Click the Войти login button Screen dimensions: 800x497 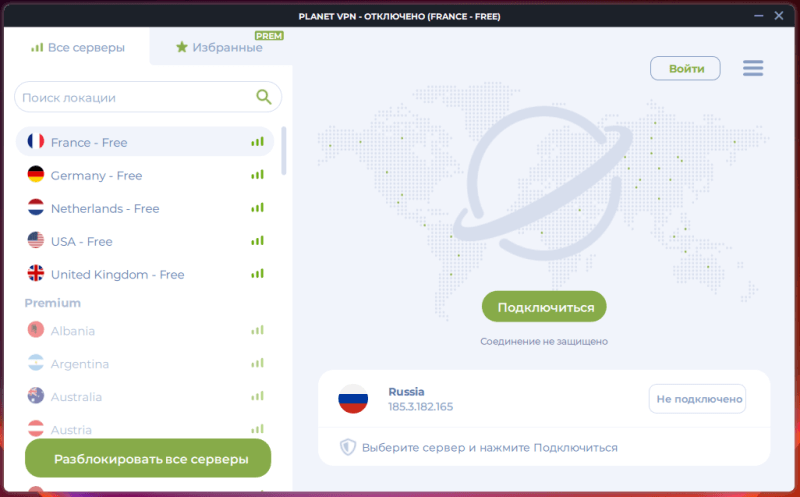click(685, 68)
